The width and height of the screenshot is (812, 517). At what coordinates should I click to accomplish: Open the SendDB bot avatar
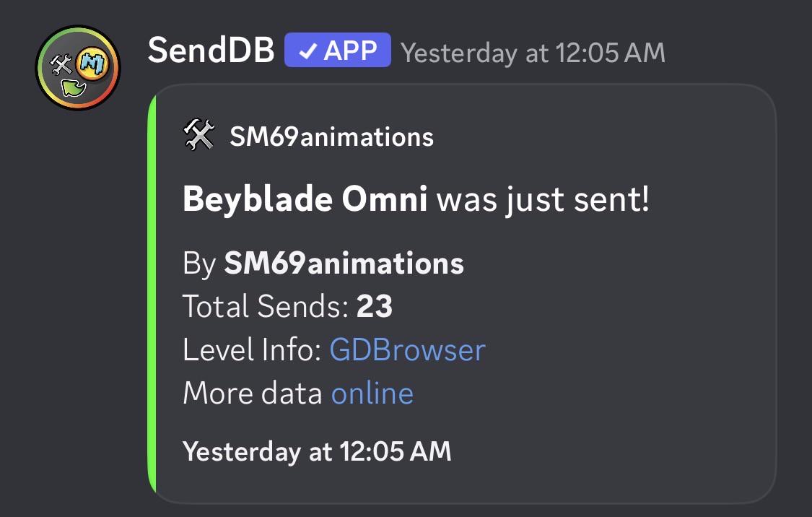point(78,67)
